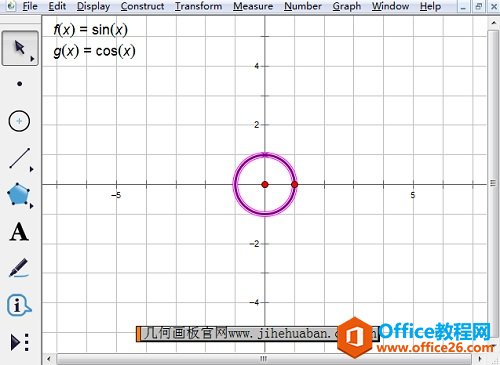
Task: Open the Window menu
Action: [390, 6]
